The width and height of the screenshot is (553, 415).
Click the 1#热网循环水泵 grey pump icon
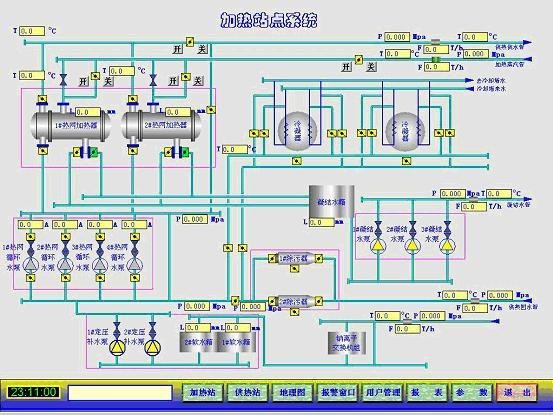pos(31,264)
